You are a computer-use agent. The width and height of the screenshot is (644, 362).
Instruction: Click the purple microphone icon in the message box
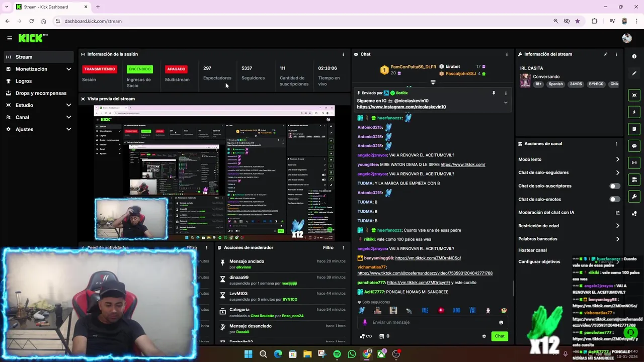(365, 322)
